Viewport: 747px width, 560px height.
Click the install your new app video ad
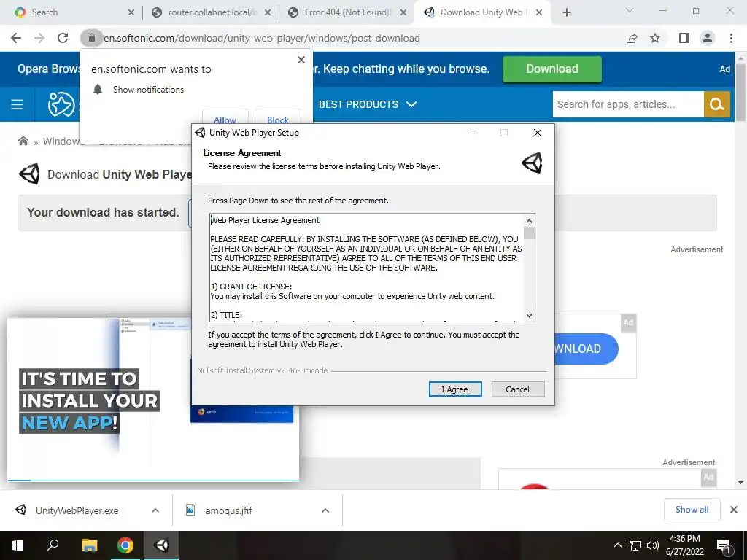[153, 399]
